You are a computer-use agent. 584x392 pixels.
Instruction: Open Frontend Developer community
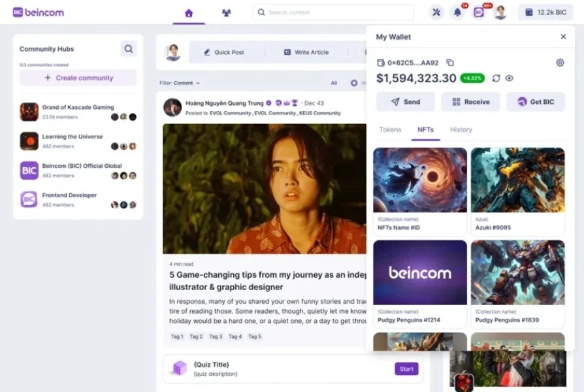(78, 200)
